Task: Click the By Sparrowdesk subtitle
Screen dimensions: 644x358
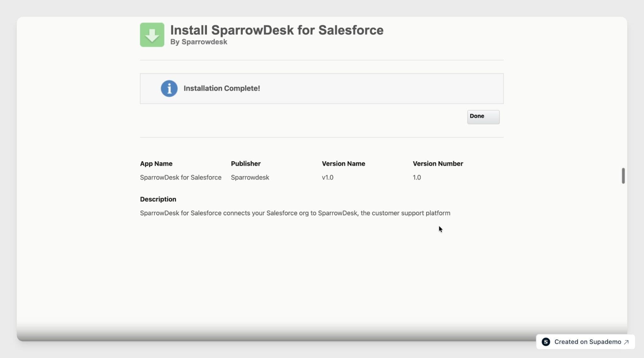Action: [199, 42]
